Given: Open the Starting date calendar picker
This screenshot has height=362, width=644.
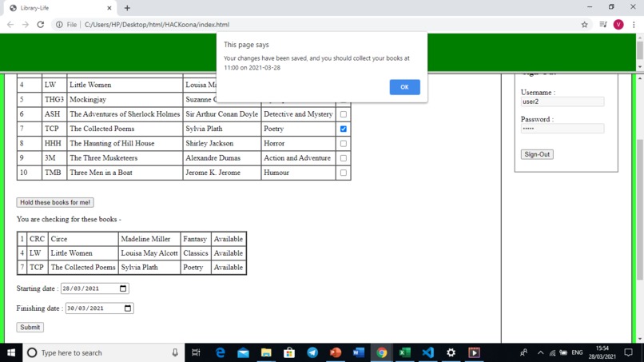Looking at the screenshot, I should [123, 288].
